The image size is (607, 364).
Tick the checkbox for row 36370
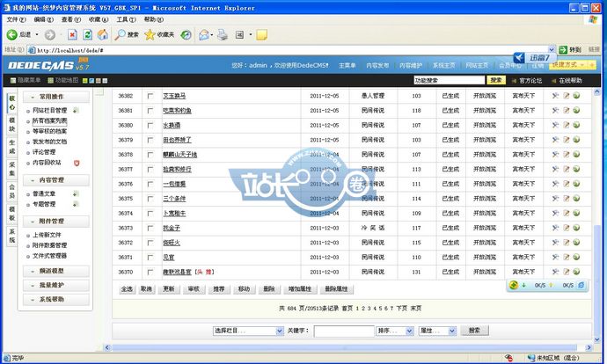pos(150,273)
